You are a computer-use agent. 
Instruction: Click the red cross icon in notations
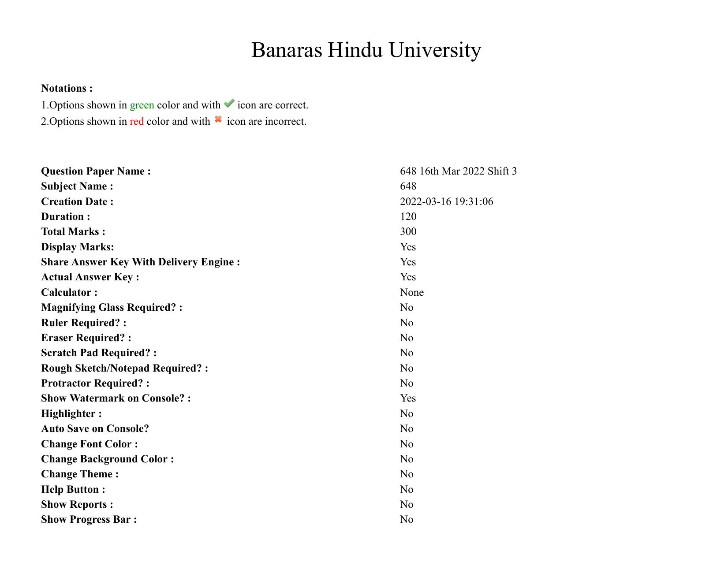pyautogui.click(x=218, y=119)
